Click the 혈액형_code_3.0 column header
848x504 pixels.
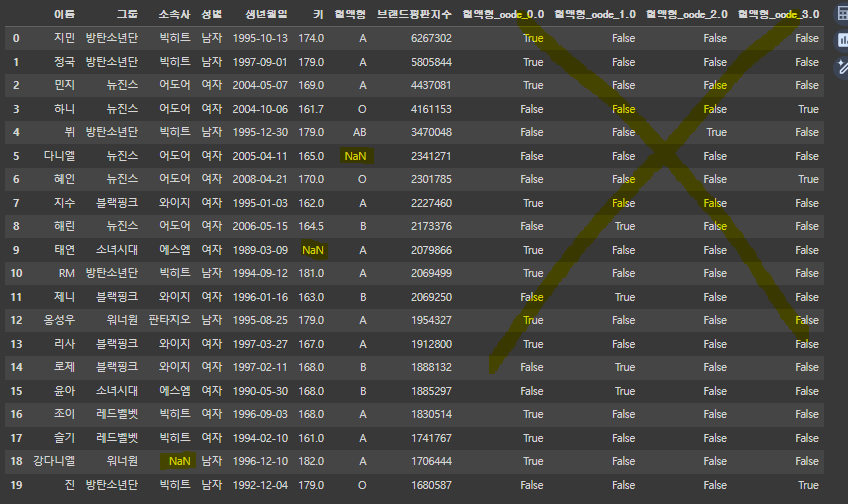(x=779, y=15)
